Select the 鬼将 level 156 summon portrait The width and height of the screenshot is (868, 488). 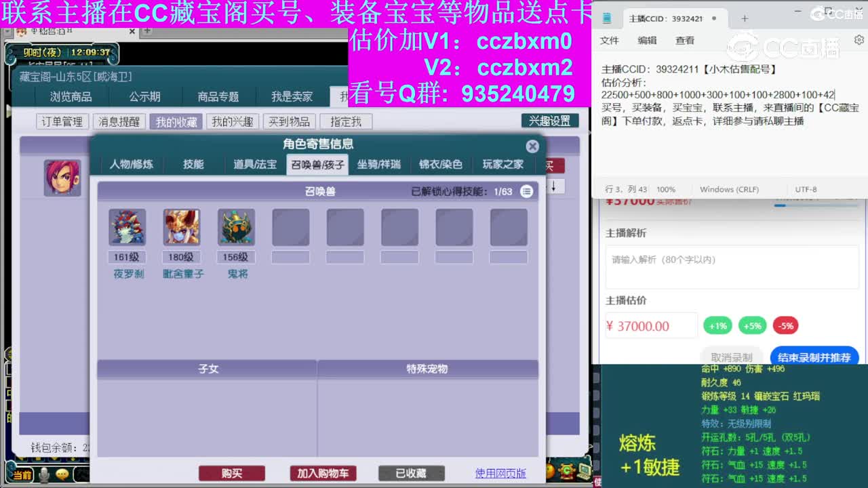(236, 227)
